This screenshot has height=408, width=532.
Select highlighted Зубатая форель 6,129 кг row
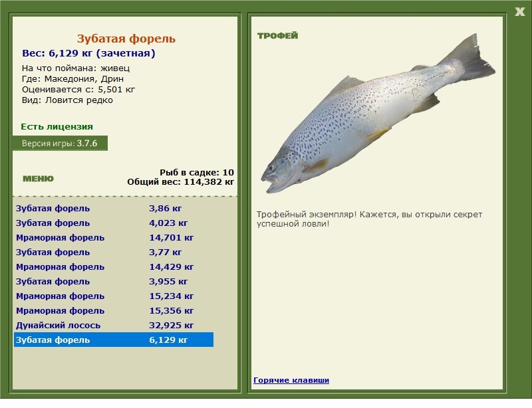114,340
